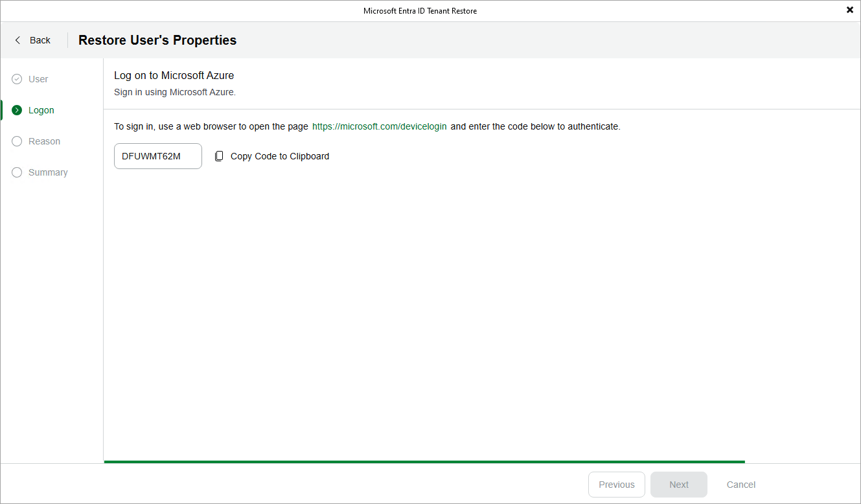Select the Logon wizard step label
The height and width of the screenshot is (504, 861).
[41, 110]
